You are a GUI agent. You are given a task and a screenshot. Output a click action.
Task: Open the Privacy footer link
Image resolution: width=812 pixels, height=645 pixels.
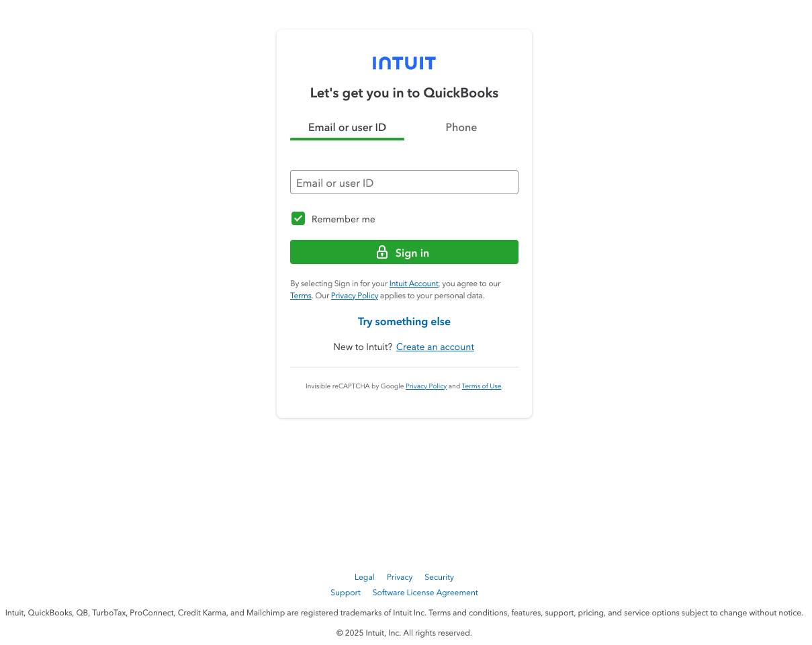(400, 577)
